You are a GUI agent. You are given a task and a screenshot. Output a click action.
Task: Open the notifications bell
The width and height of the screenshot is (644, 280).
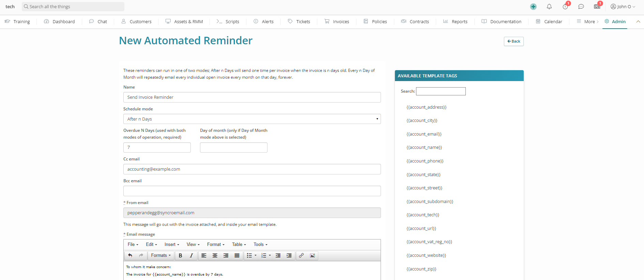coord(549,7)
